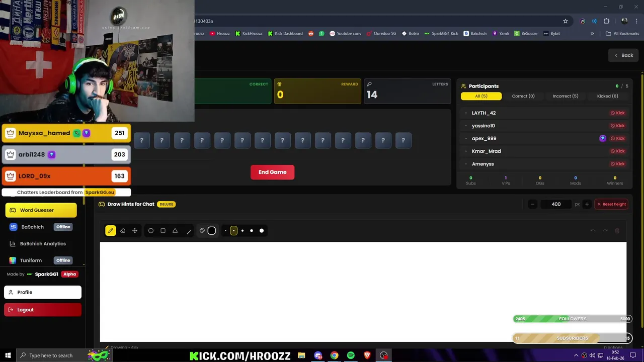
Task: Reset the canvas height
Action: (611, 204)
